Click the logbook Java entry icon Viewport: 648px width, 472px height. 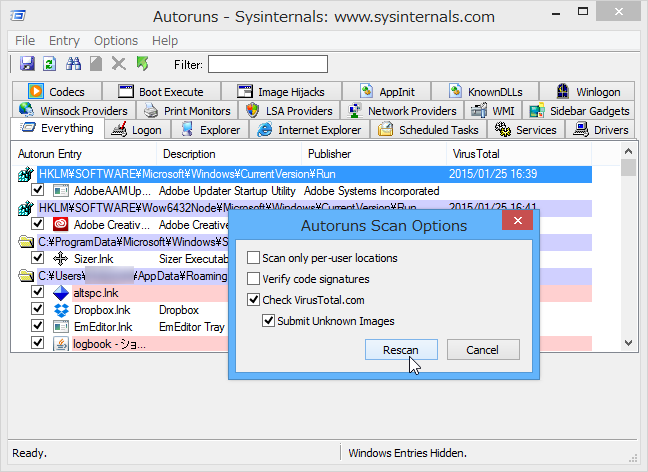click(61, 344)
